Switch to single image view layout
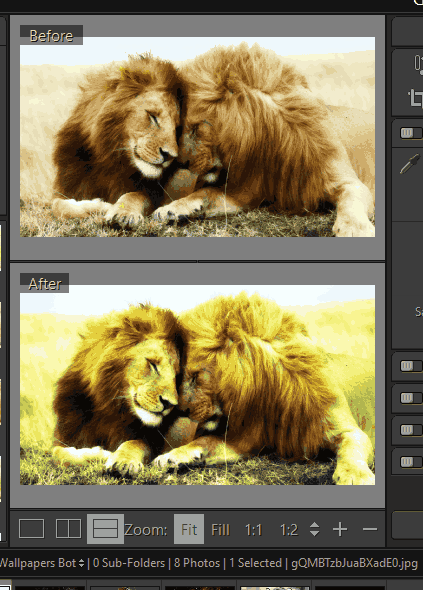 32,529
